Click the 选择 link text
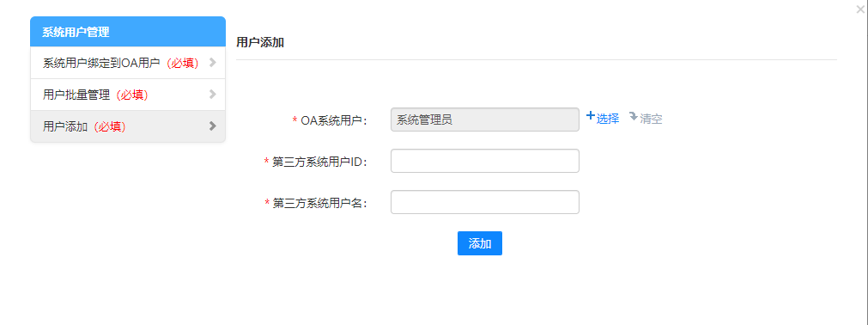Screen dimensions: 868x325 tap(608, 119)
